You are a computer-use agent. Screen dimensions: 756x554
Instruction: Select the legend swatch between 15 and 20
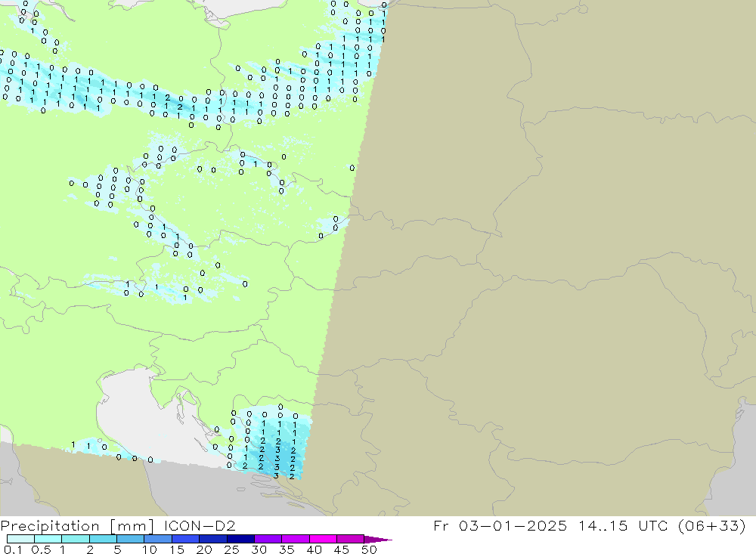click(186, 539)
